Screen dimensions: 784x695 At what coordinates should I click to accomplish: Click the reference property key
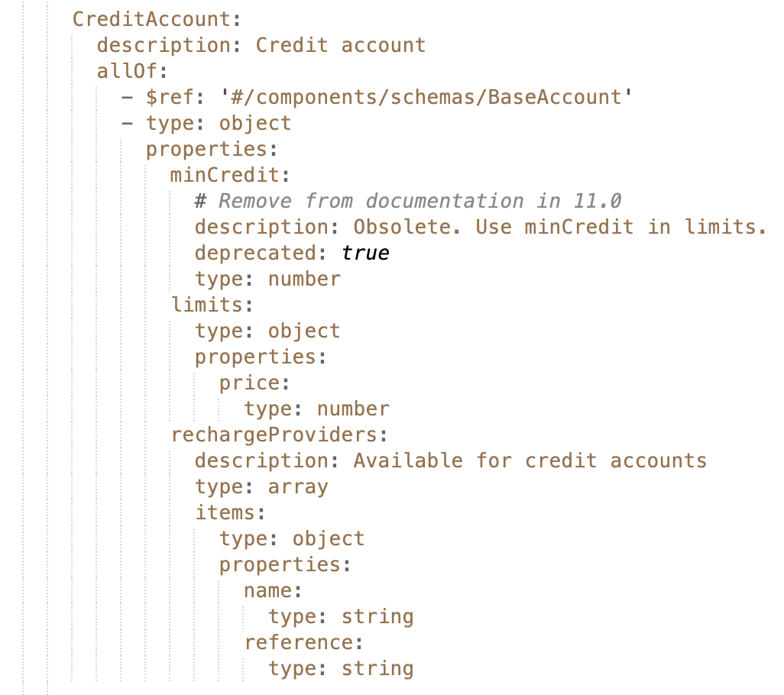298,642
